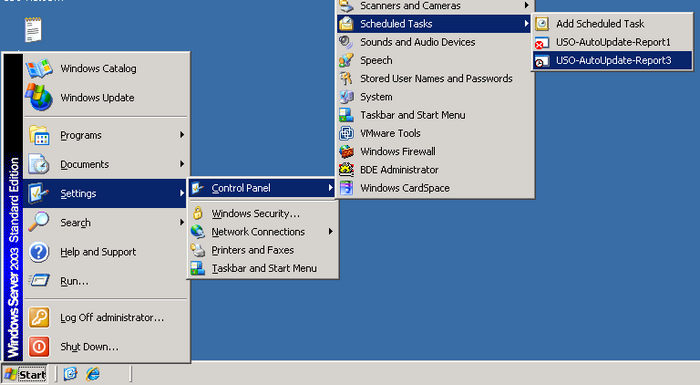Screen dimensions: 700x385
Task: Click the Programs folder icon
Action: tap(39, 135)
